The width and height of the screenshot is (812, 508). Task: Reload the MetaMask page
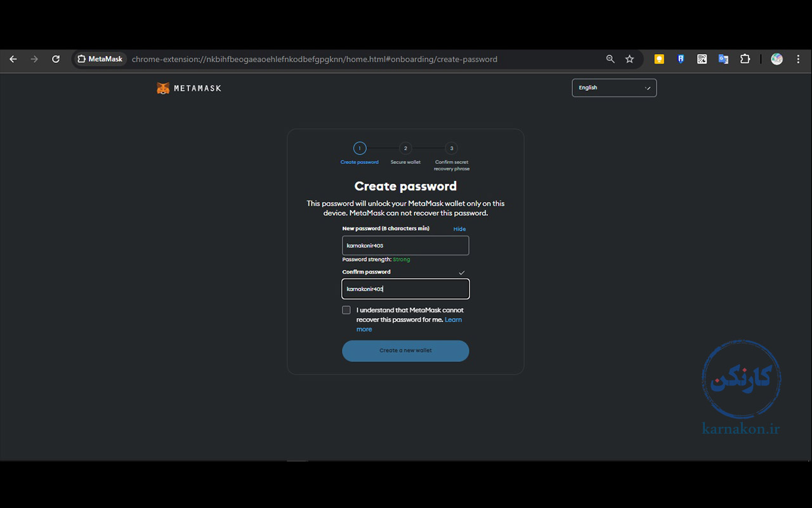click(56, 59)
